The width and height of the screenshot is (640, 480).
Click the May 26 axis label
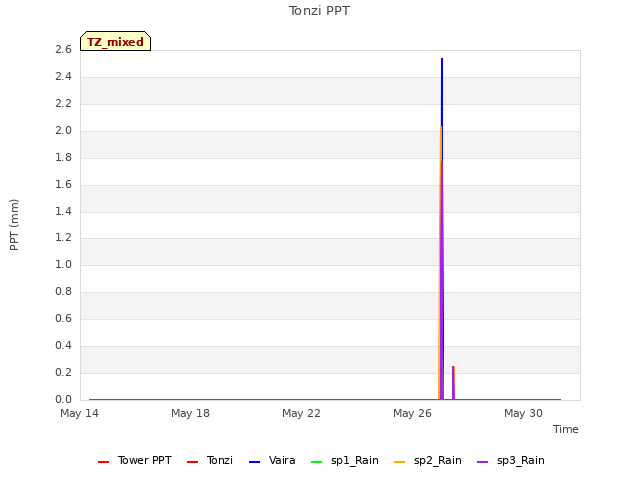(412, 413)
